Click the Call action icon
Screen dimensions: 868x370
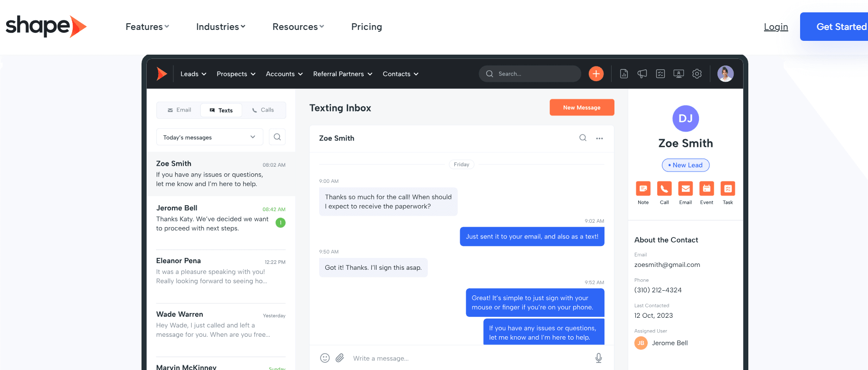tap(664, 189)
